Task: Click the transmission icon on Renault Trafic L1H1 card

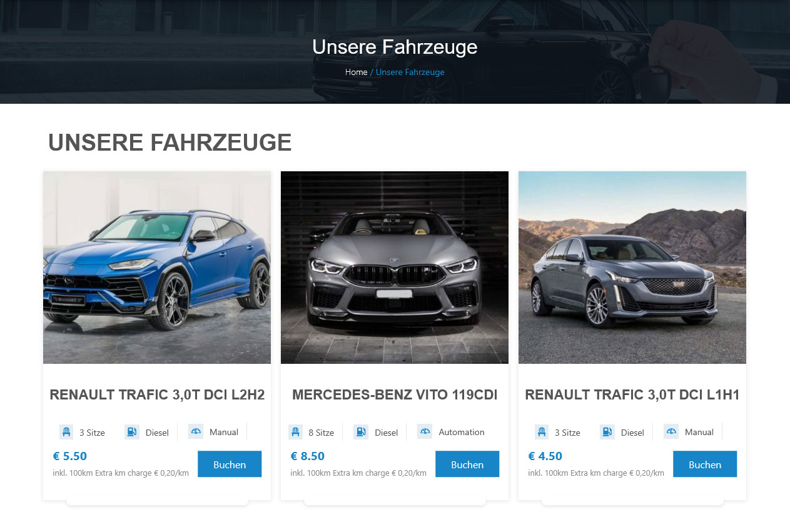Action: tap(671, 432)
